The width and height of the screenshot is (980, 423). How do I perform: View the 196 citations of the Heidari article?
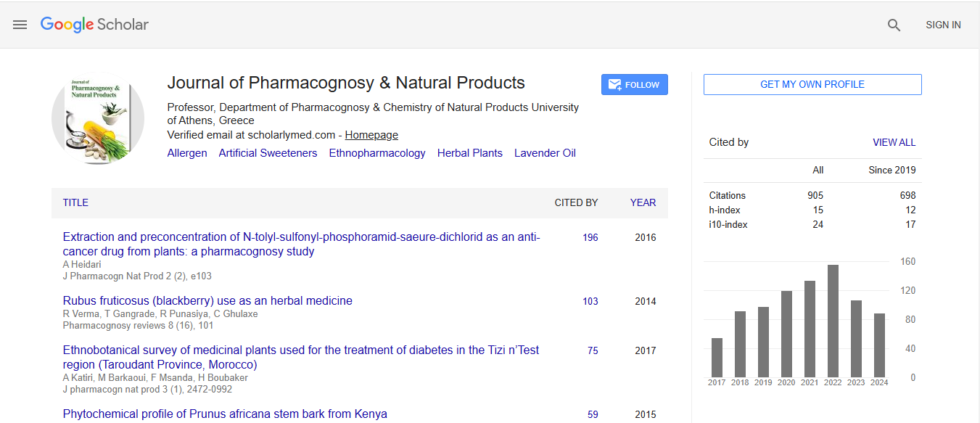click(590, 237)
